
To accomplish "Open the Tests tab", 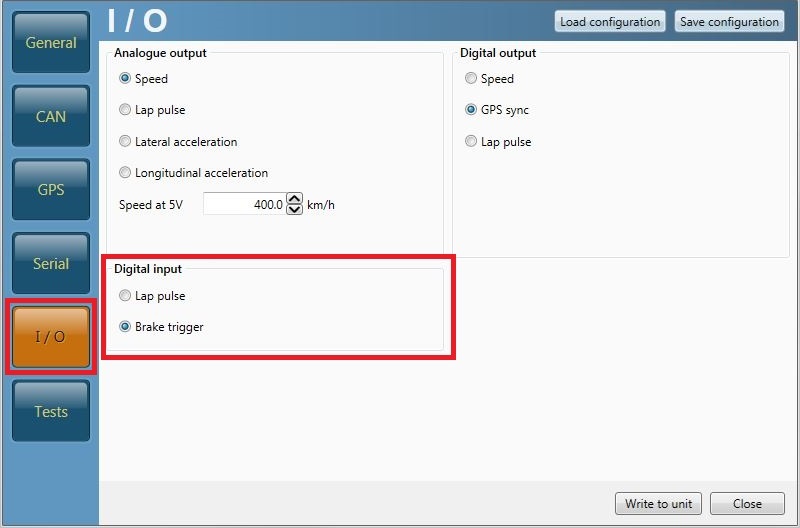I will pos(51,411).
